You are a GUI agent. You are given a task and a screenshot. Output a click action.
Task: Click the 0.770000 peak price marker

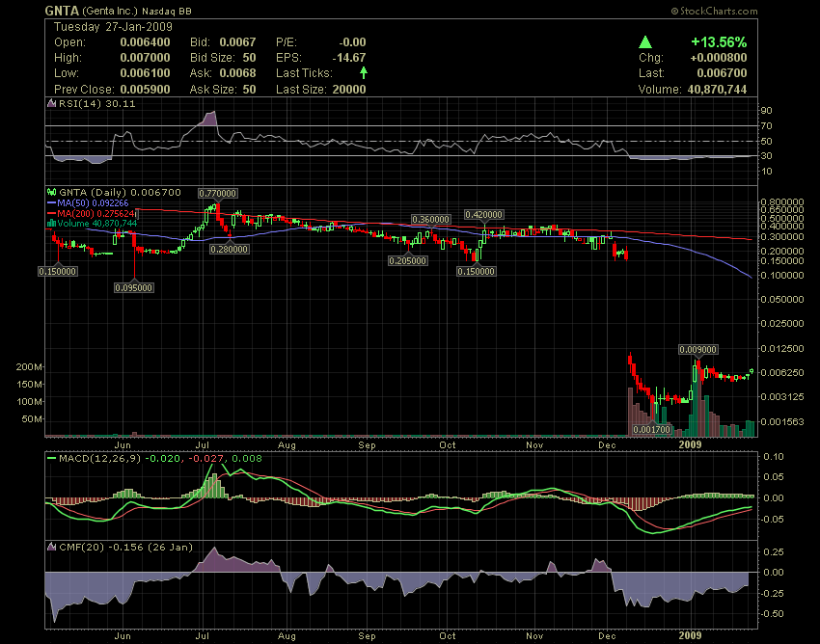(217, 194)
